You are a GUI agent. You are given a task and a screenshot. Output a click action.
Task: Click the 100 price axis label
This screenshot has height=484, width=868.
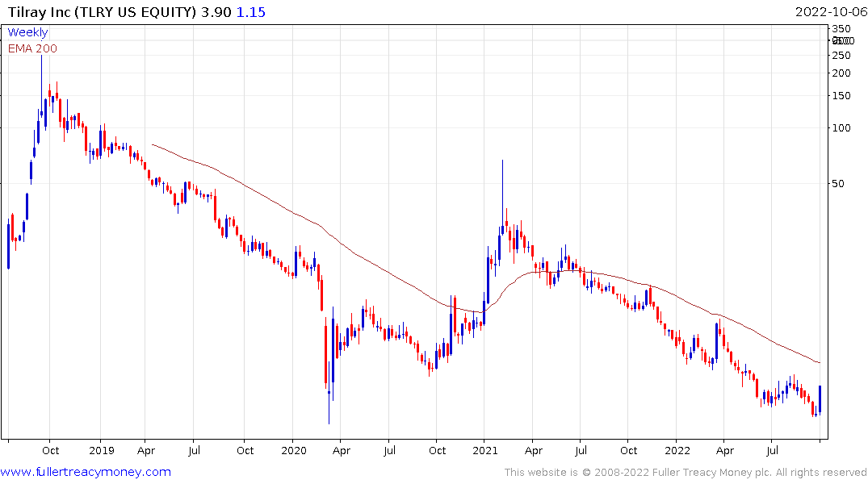tap(841, 127)
